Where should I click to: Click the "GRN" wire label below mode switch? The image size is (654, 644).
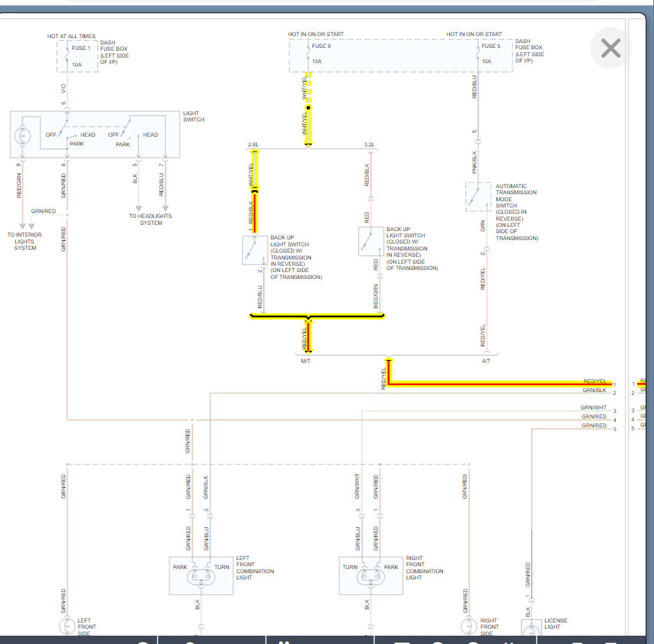pyautogui.click(x=483, y=226)
